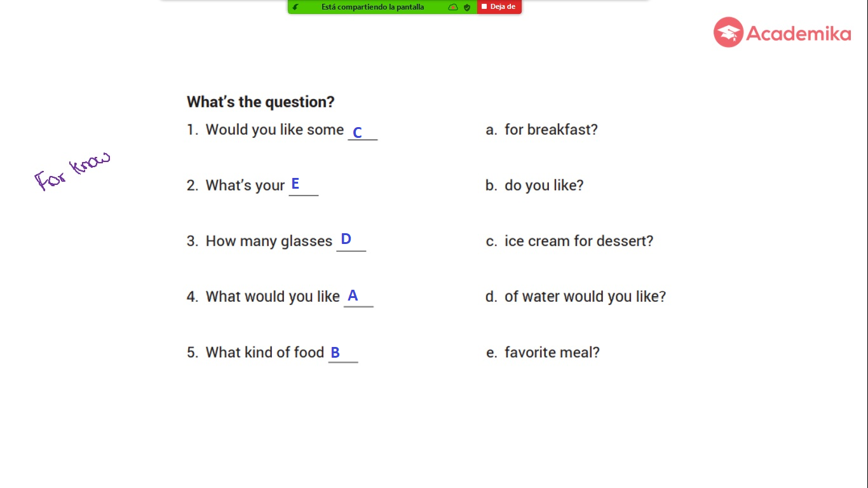
Task: Click the 'Está compartiendo la pantalla' status label
Action: [372, 7]
